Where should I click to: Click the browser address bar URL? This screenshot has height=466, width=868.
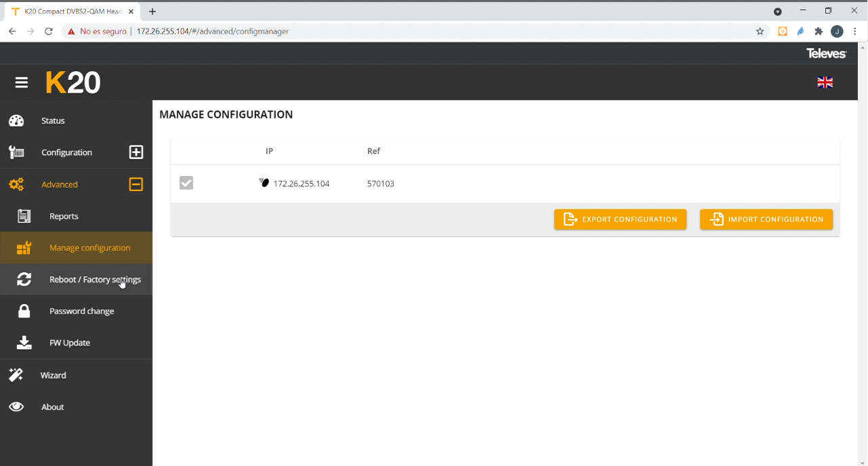click(213, 31)
